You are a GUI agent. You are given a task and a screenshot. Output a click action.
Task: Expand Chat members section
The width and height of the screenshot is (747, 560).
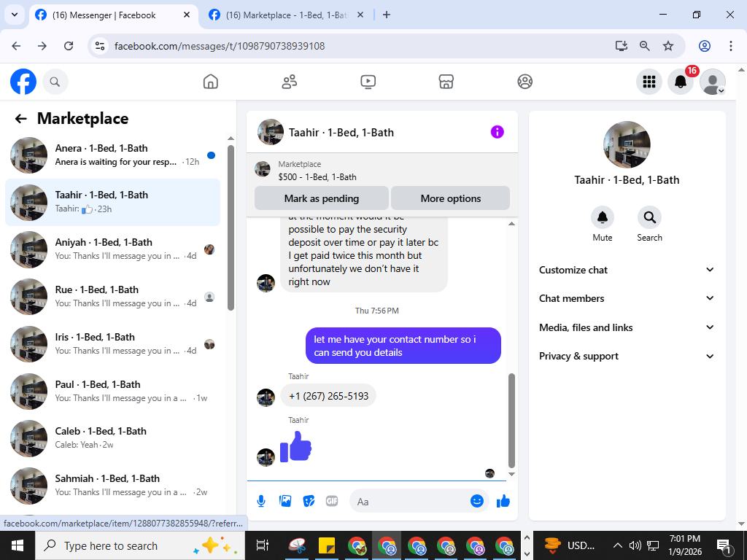[627, 298]
